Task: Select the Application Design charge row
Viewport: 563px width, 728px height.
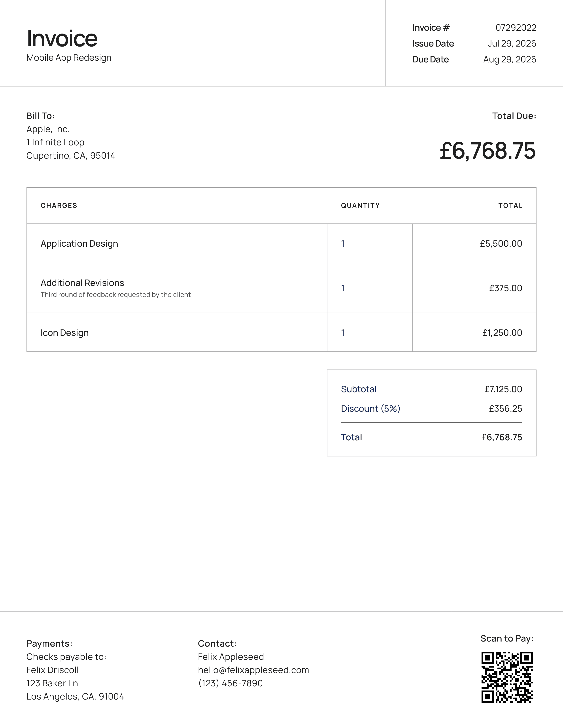Action: pyautogui.click(x=281, y=243)
